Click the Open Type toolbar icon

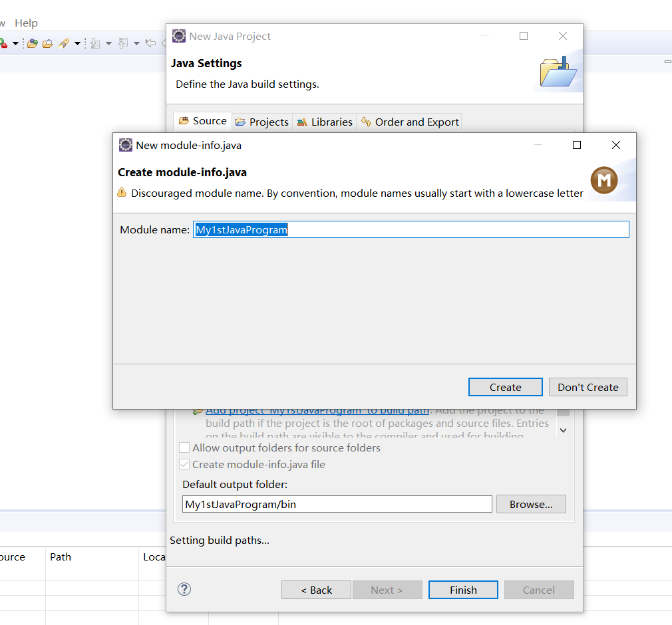coord(33,43)
